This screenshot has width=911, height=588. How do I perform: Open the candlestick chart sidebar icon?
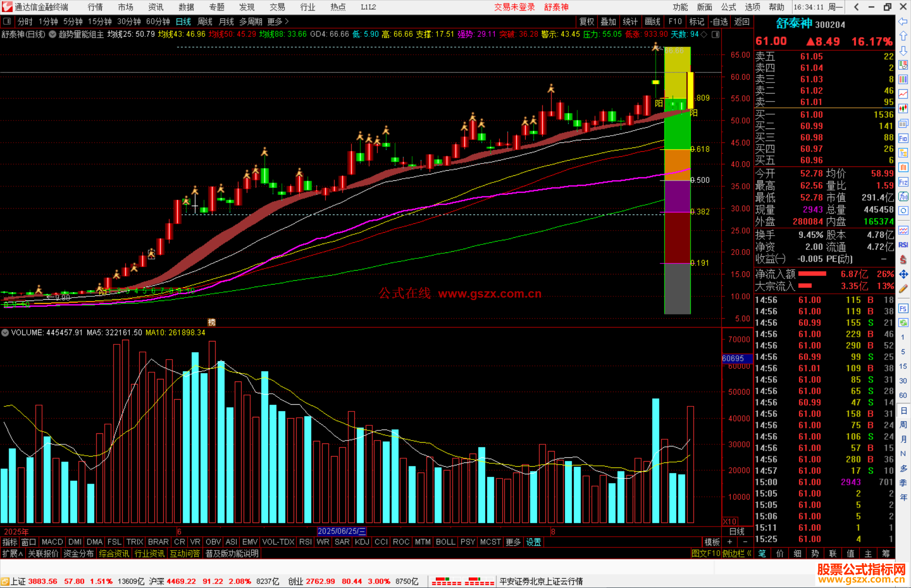click(903, 108)
